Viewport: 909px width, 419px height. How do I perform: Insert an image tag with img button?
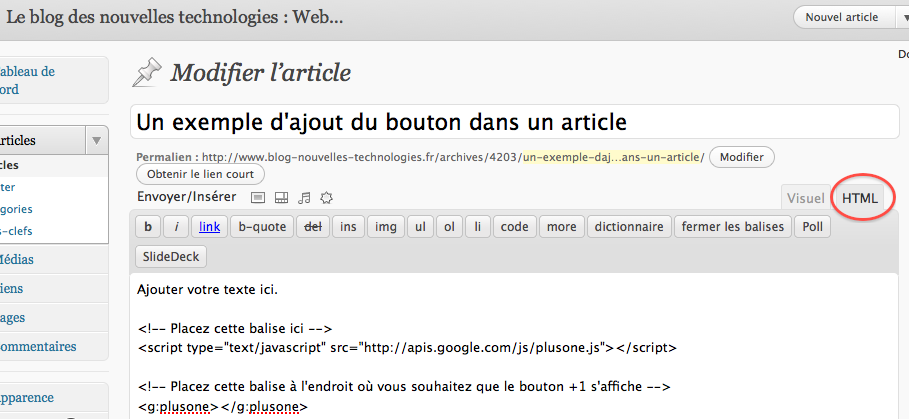[385, 227]
